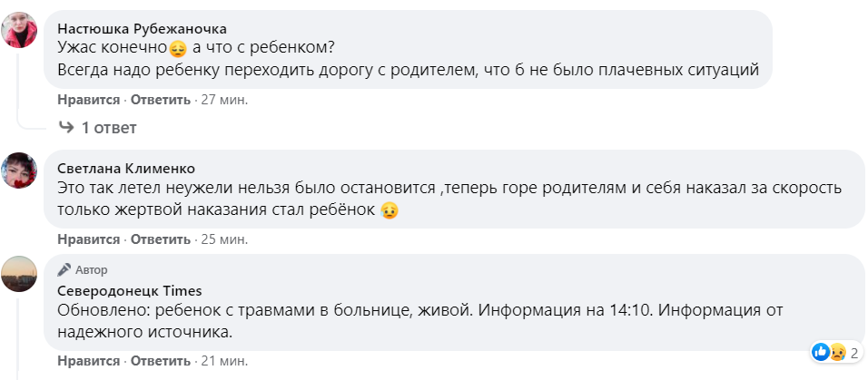Expand the "1 ответ" replies thread
This screenshot has height=380, width=868.
coord(109,127)
